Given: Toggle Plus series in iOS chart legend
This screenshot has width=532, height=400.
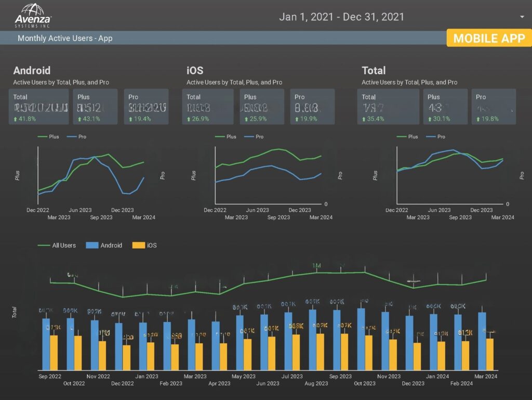Looking at the screenshot, I should (225, 136).
